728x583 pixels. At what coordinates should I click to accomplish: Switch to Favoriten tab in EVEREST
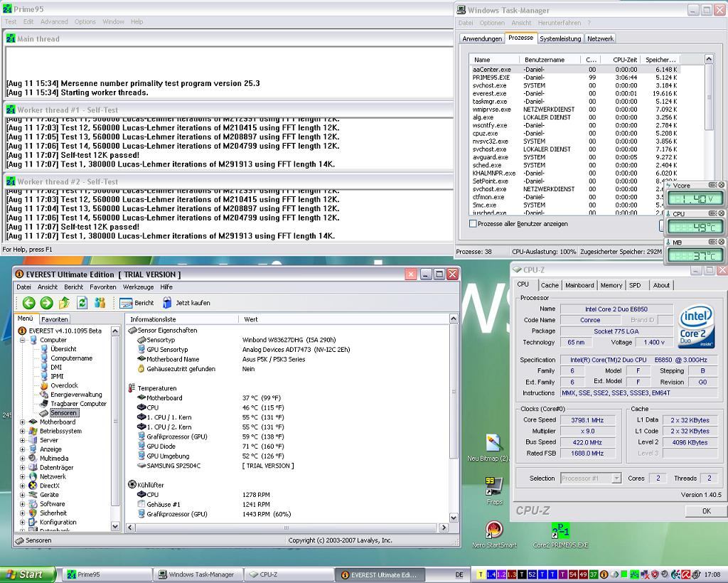[x=54, y=319]
